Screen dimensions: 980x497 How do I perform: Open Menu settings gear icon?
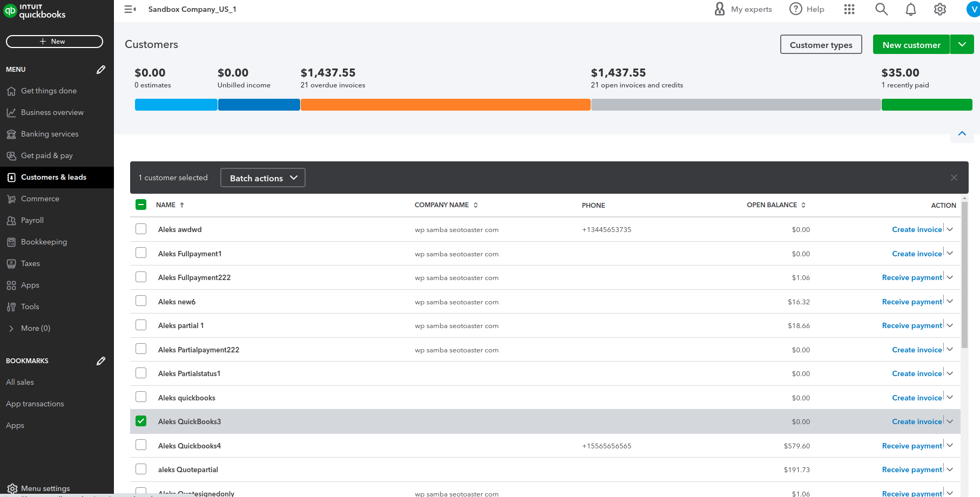12,489
